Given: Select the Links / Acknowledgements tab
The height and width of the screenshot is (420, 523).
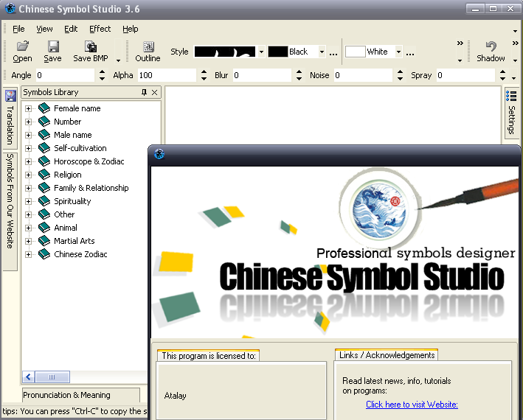Looking at the screenshot, I should [x=387, y=355].
